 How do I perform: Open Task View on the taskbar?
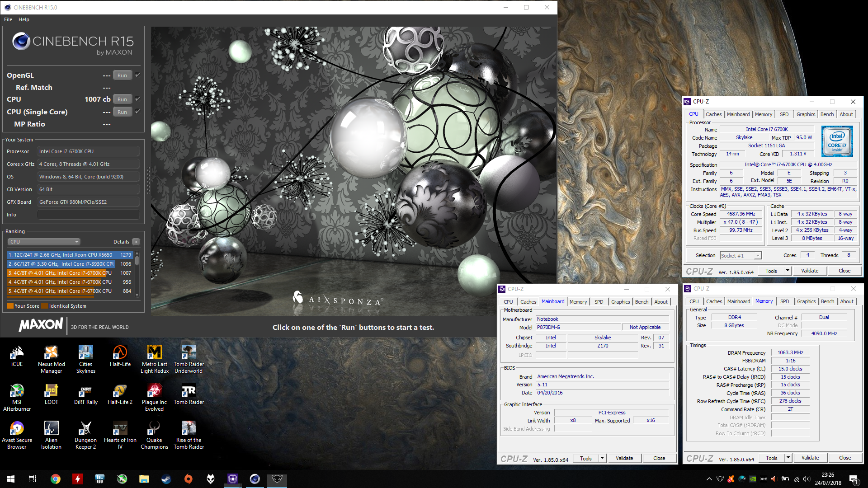pos(33,479)
